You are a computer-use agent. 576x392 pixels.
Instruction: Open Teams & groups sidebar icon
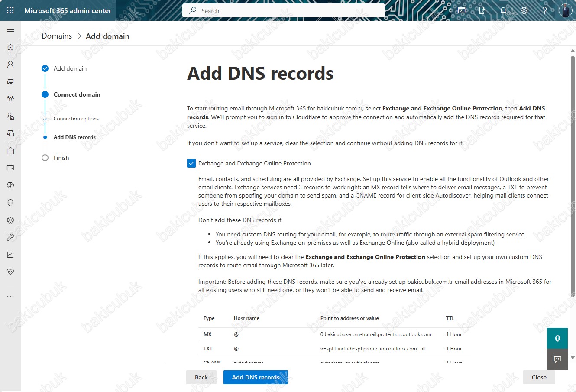(x=10, y=99)
